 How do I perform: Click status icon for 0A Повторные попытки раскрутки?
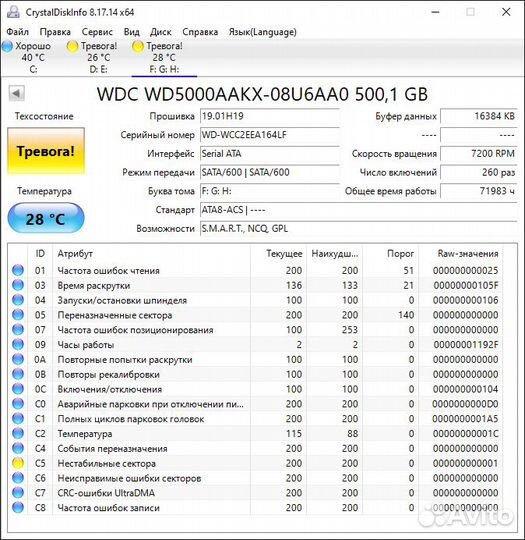coord(18,359)
